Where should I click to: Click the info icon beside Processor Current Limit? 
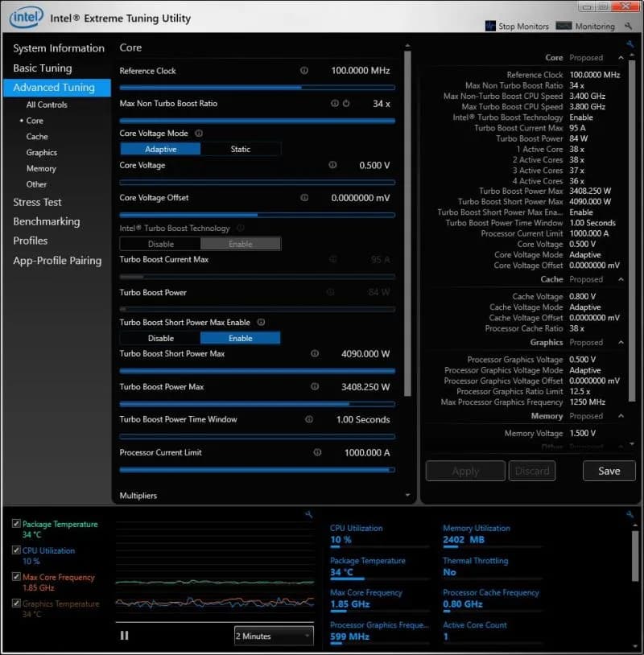click(317, 452)
